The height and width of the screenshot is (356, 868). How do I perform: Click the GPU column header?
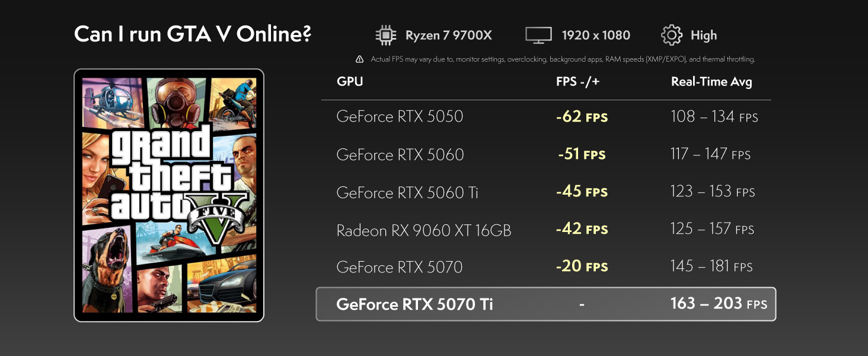350,81
